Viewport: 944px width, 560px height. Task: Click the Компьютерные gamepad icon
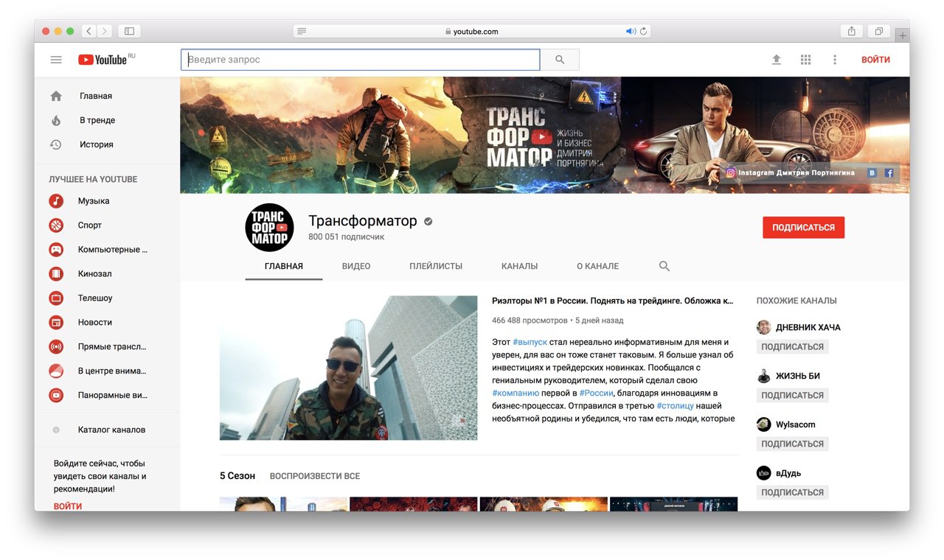56,250
